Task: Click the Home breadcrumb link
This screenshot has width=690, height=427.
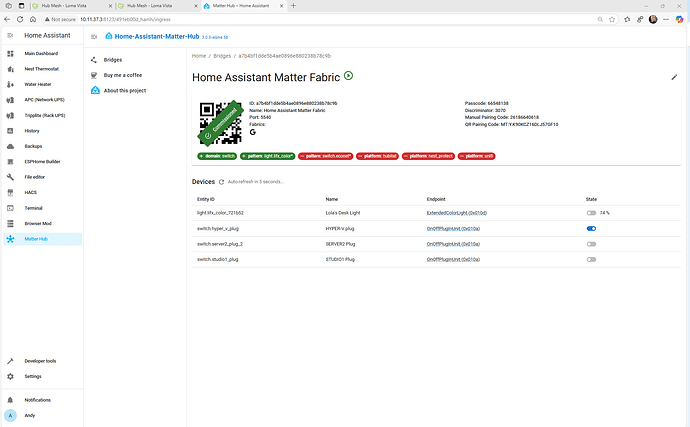Action: click(199, 56)
